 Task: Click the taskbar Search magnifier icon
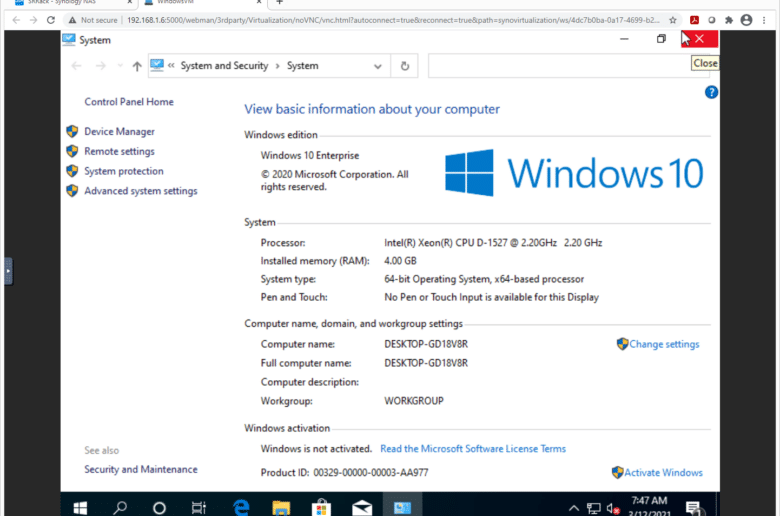pyautogui.click(x=119, y=508)
